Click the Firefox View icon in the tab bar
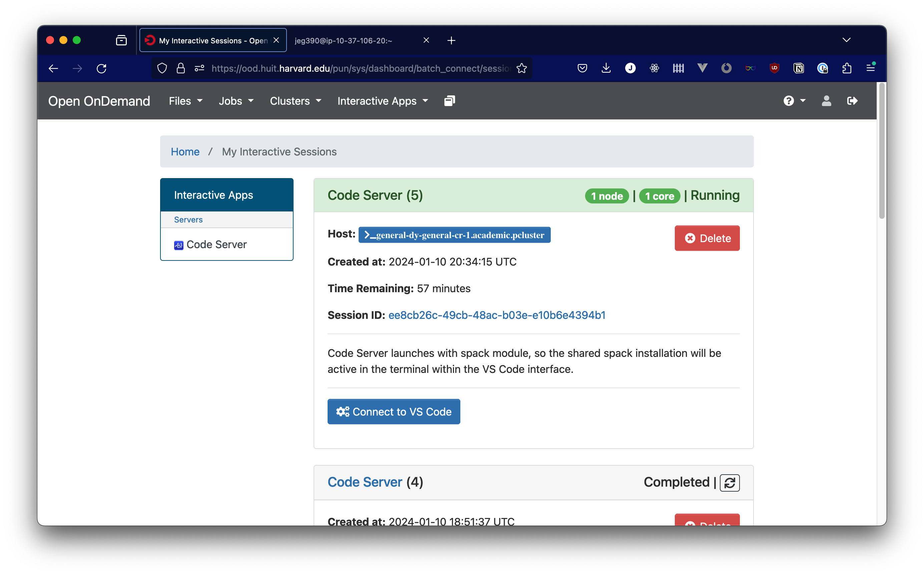The height and width of the screenshot is (575, 924). tap(121, 40)
